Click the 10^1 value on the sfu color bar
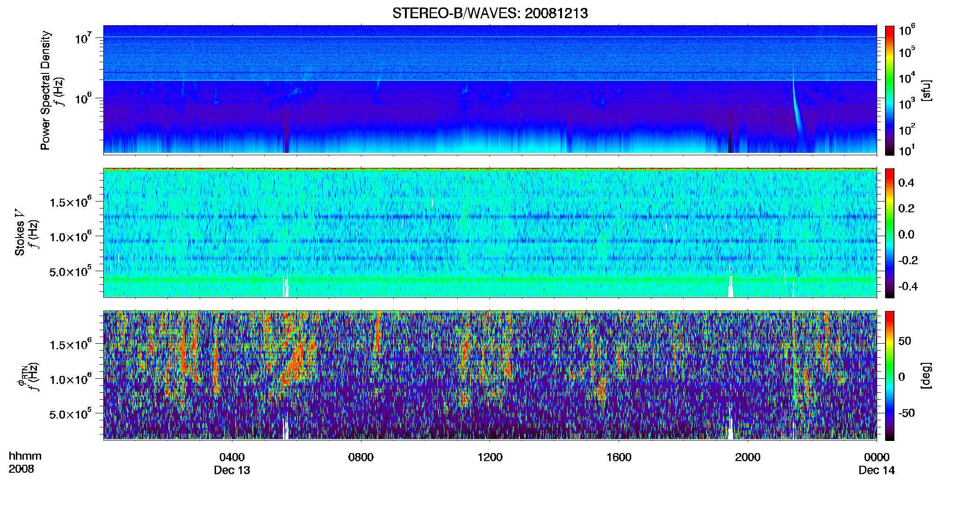The image size is (980, 505). (907, 151)
